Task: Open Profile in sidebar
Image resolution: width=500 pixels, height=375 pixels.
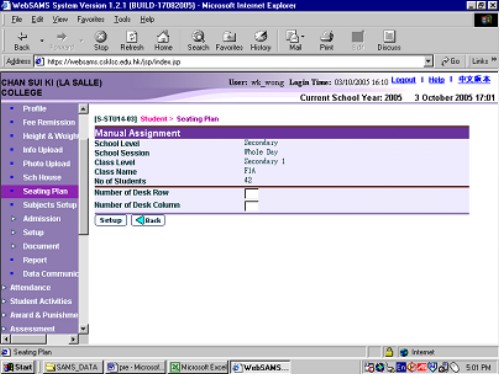Action: (x=35, y=109)
